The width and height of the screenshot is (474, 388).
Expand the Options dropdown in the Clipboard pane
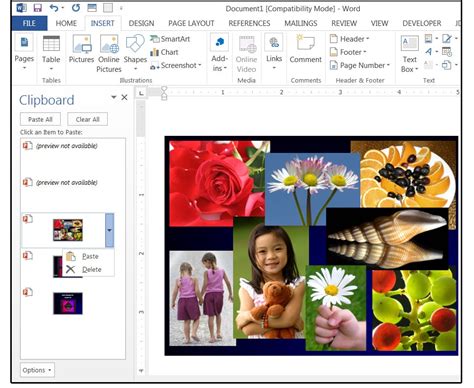point(37,370)
